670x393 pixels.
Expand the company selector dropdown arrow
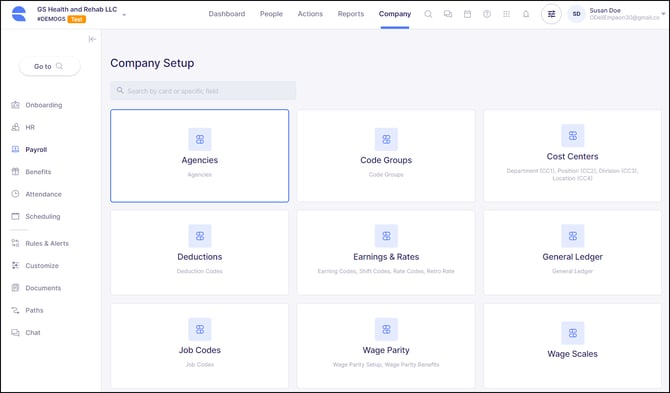[x=124, y=15]
